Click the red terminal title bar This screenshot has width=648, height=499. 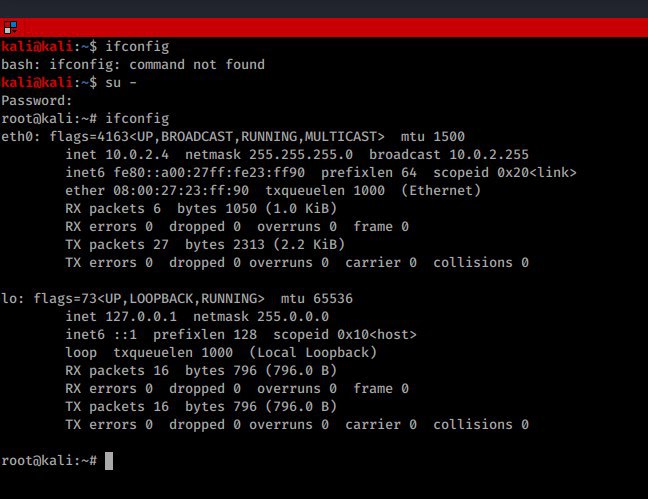point(324,27)
